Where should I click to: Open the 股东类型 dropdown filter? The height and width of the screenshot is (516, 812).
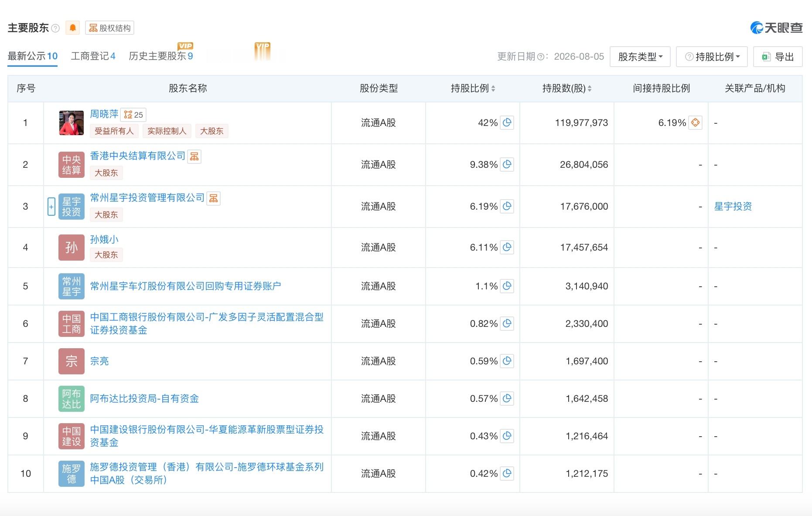(640, 57)
